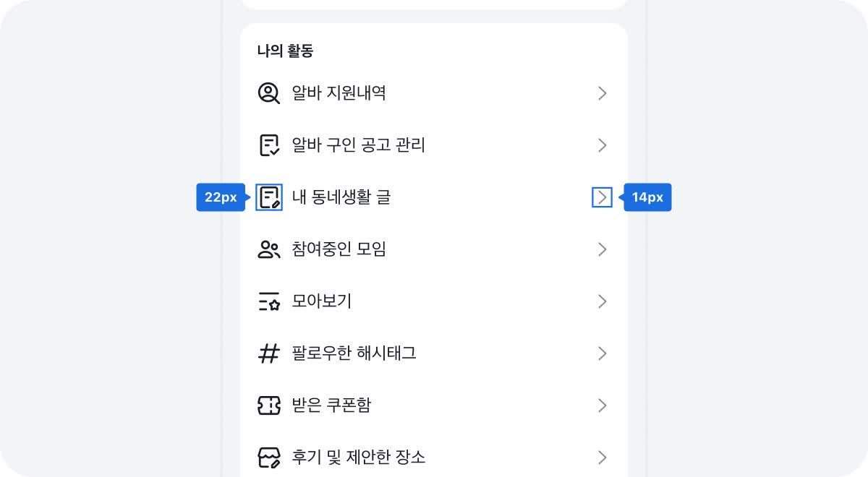
Task: Expand 알바 구인 공고 관리 chevron arrow
Action: click(602, 145)
